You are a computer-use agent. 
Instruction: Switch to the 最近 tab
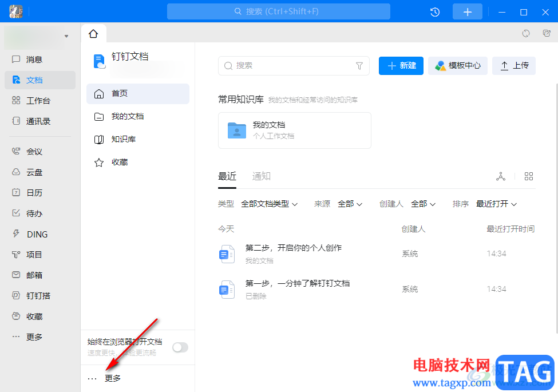pos(227,176)
